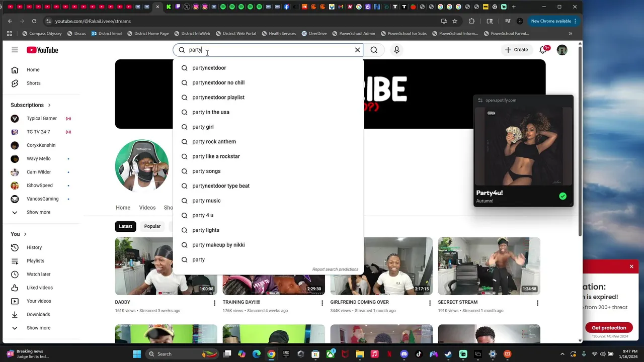Image resolution: width=644 pixels, height=362 pixels.
Task: Select suggestion "party girl"
Action: tap(268, 127)
